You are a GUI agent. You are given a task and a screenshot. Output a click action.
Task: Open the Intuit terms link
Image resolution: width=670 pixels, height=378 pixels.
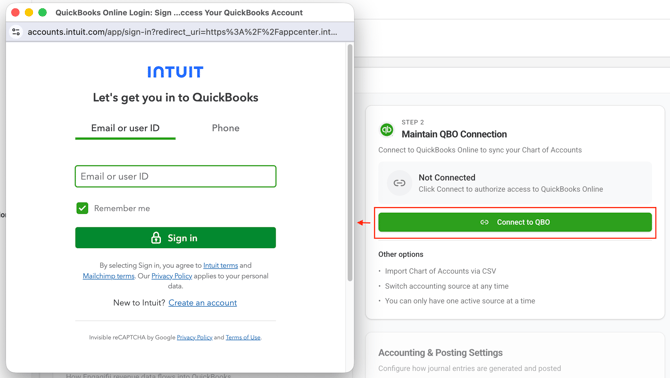click(x=220, y=265)
